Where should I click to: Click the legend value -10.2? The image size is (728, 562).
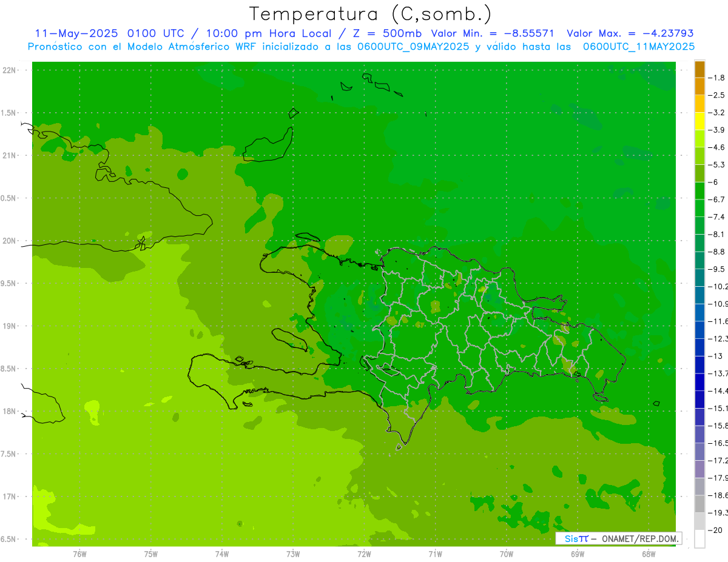(718, 287)
